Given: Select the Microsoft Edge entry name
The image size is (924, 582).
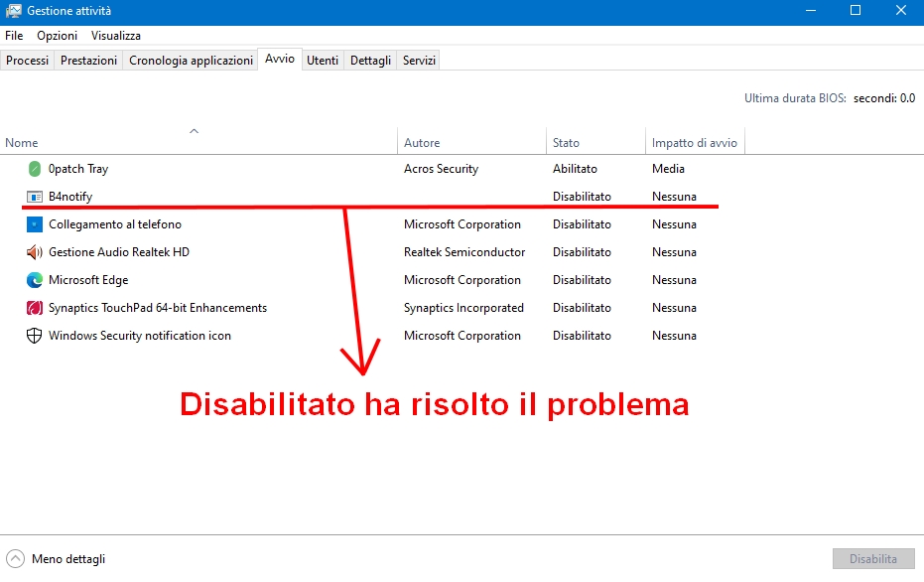Looking at the screenshot, I should point(88,280).
